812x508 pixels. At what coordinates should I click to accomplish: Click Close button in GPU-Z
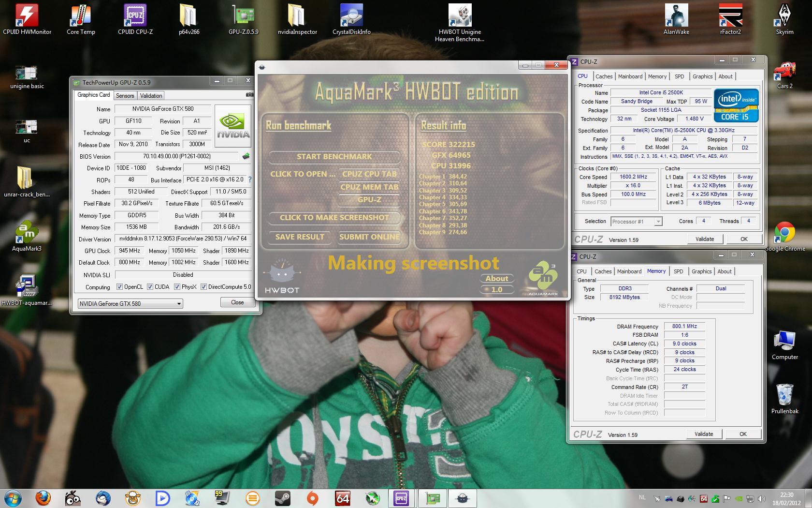coord(237,302)
